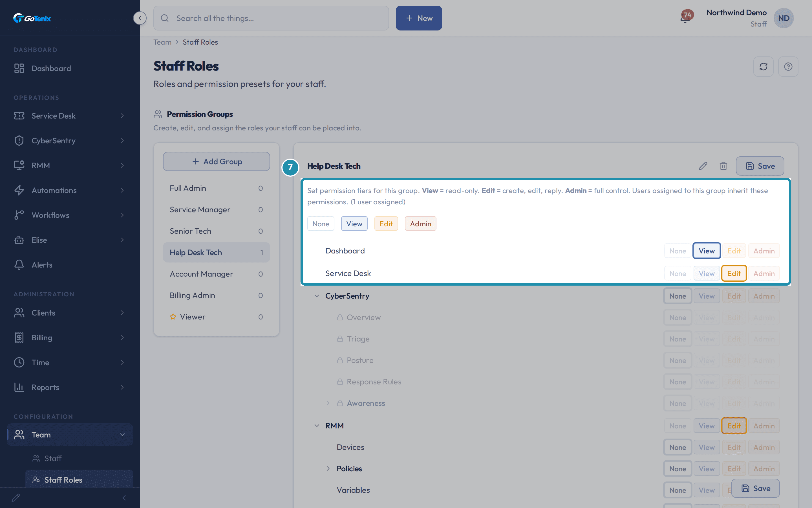Screen dimensions: 812x508
Task: Apply the None preset to all permissions
Action: [321, 224]
